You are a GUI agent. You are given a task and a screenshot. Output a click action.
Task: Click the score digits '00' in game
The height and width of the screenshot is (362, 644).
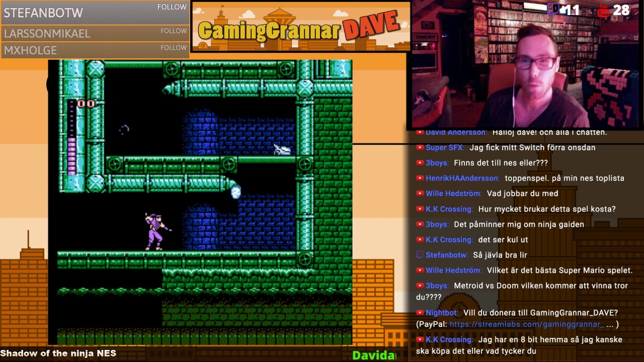pyautogui.click(x=86, y=104)
